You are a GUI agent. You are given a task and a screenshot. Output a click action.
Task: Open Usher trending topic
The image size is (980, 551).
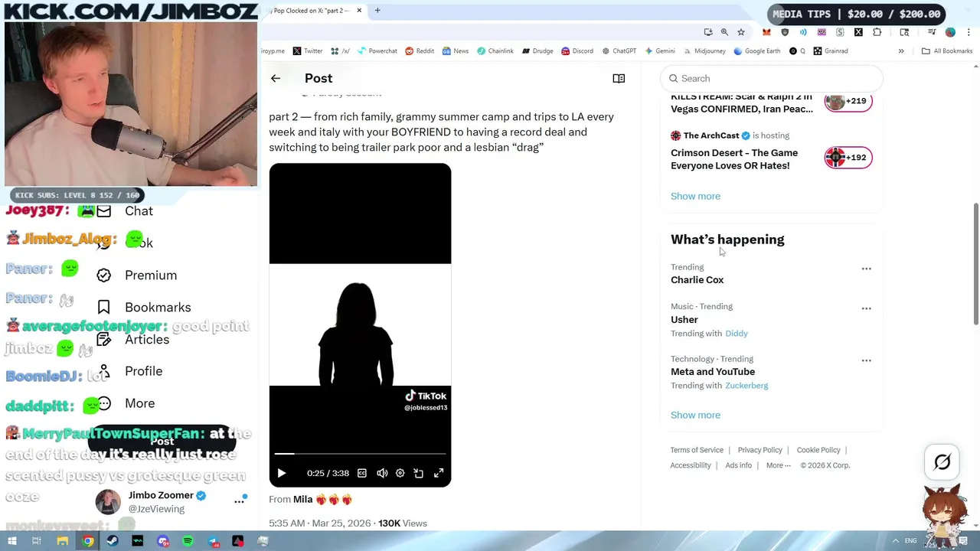[x=684, y=320]
